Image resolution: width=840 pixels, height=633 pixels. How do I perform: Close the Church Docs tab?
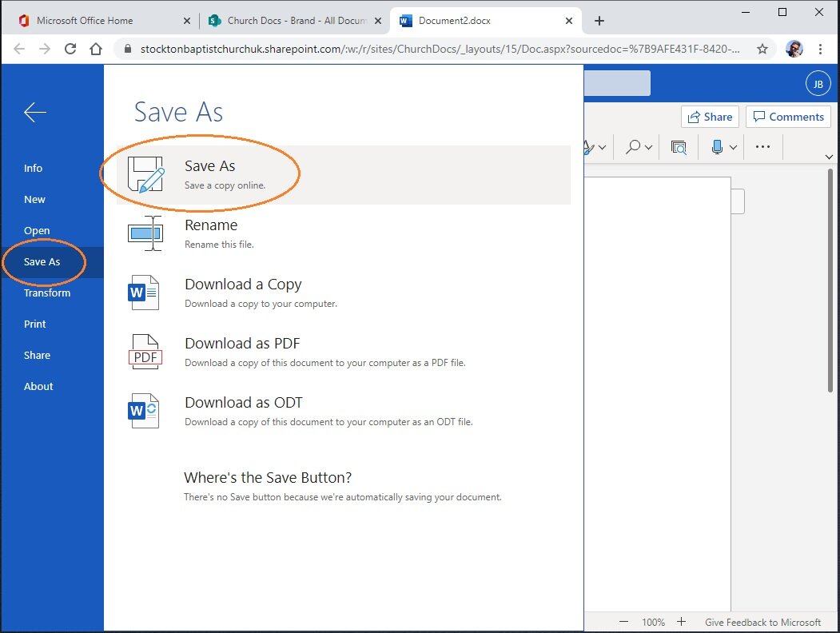[x=378, y=21]
